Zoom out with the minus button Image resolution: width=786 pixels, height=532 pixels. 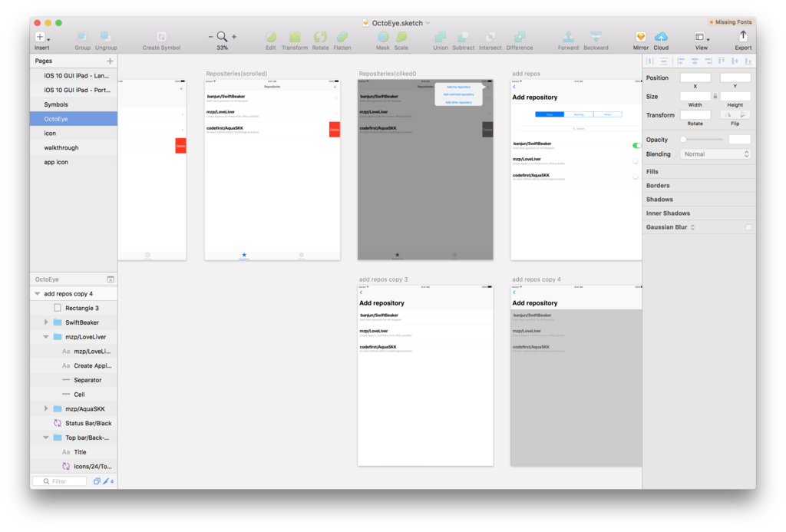(210, 37)
